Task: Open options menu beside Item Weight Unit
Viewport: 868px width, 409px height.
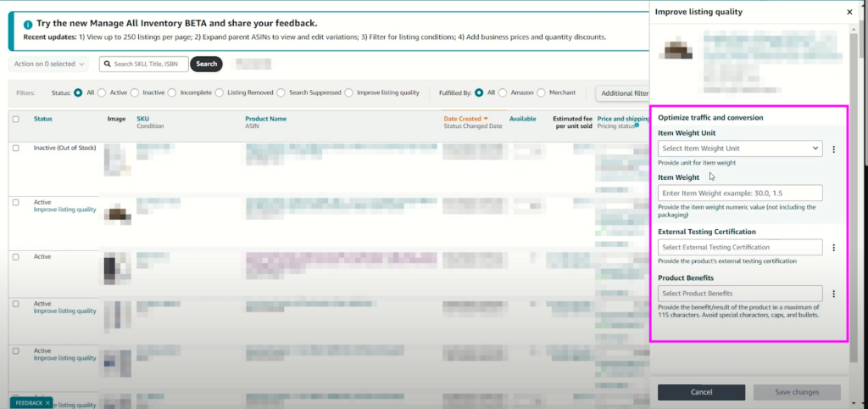Action: (834, 148)
